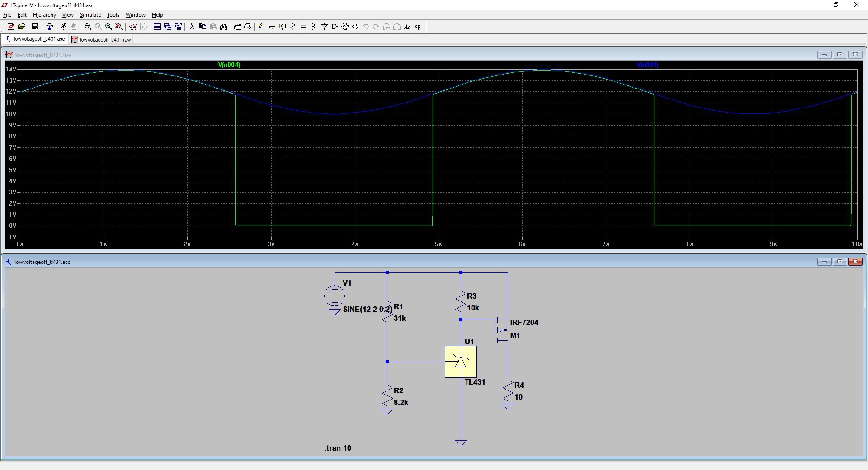
Task: Select the Label Net tool
Action: tap(283, 27)
